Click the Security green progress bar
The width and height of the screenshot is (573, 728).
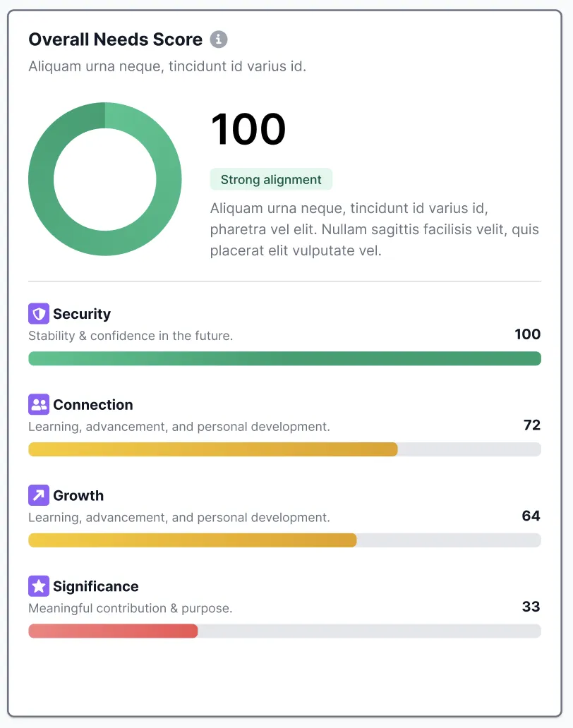284,358
